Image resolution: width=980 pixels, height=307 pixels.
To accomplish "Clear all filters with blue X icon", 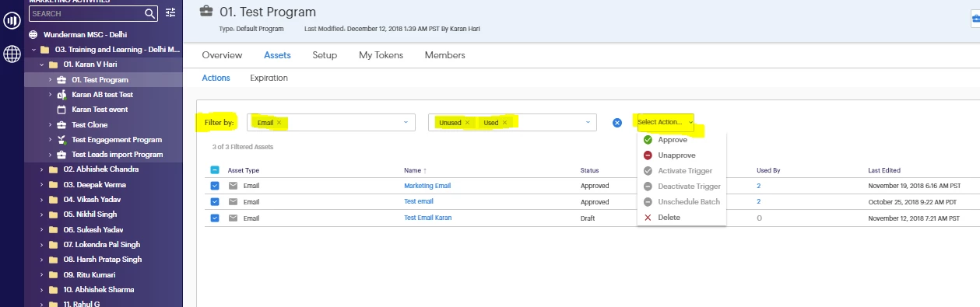I will [x=616, y=123].
